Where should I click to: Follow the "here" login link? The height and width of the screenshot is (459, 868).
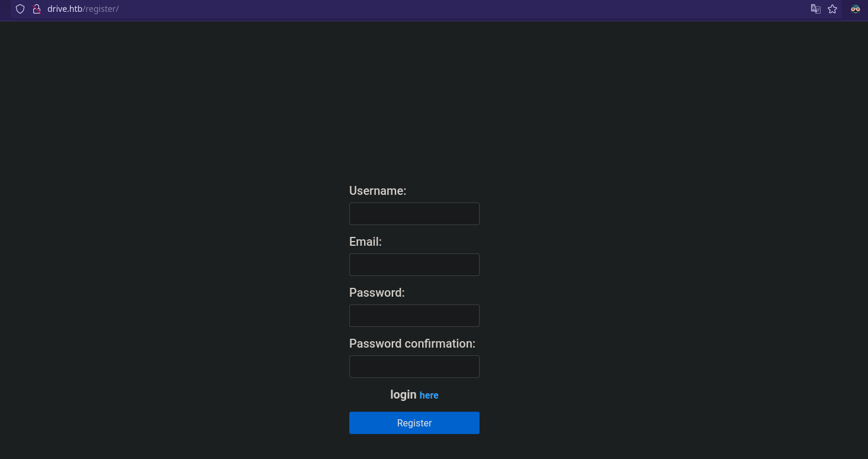pyautogui.click(x=429, y=395)
